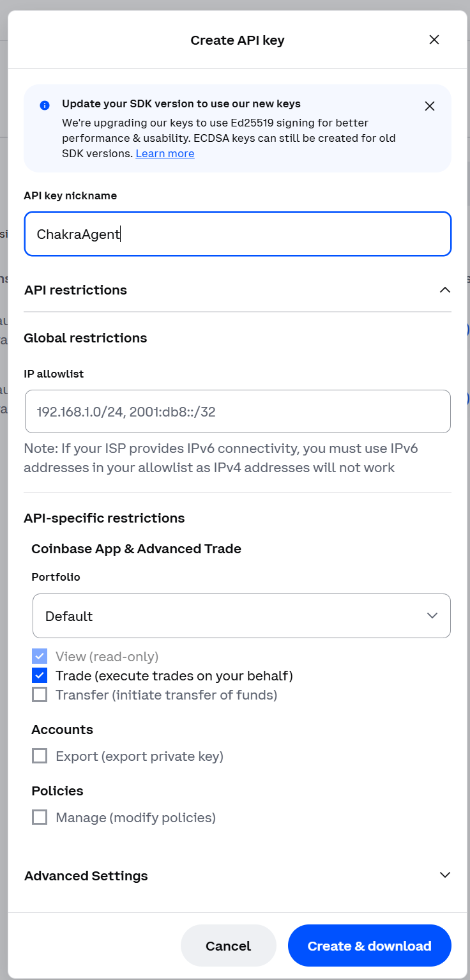Click the API restrictions heading
The height and width of the screenshot is (980, 470).
tap(75, 290)
